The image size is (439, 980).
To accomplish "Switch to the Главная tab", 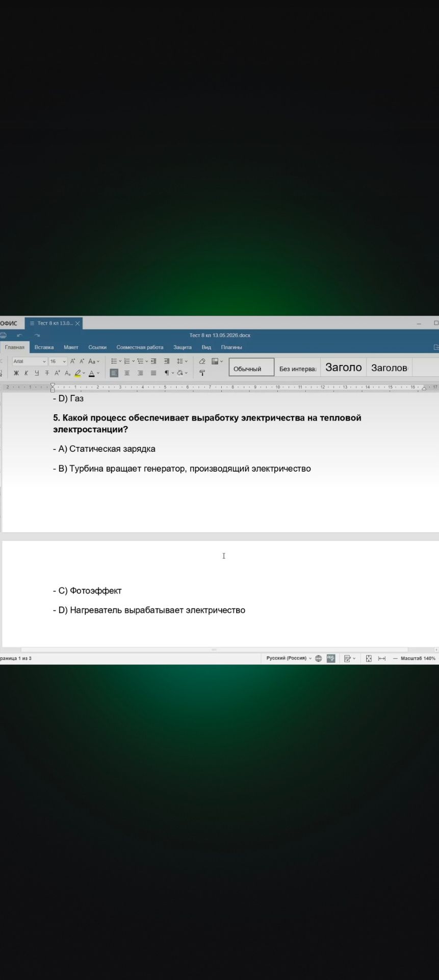I will (x=15, y=347).
